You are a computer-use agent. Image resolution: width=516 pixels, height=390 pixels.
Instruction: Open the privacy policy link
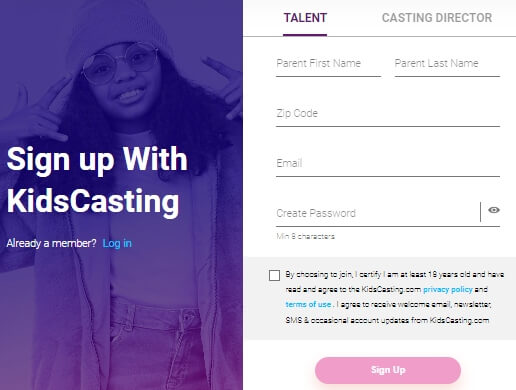point(448,289)
